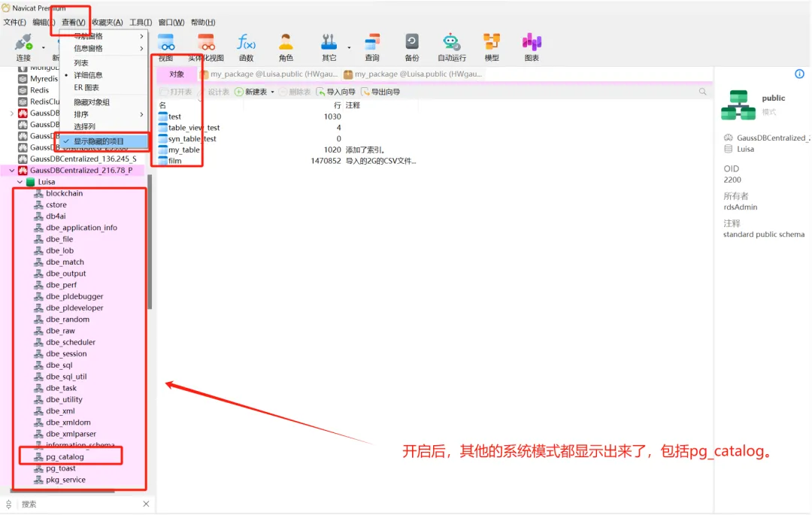Expand the 排序 submenu arrow
This screenshot has width=812, height=515.
point(141,114)
